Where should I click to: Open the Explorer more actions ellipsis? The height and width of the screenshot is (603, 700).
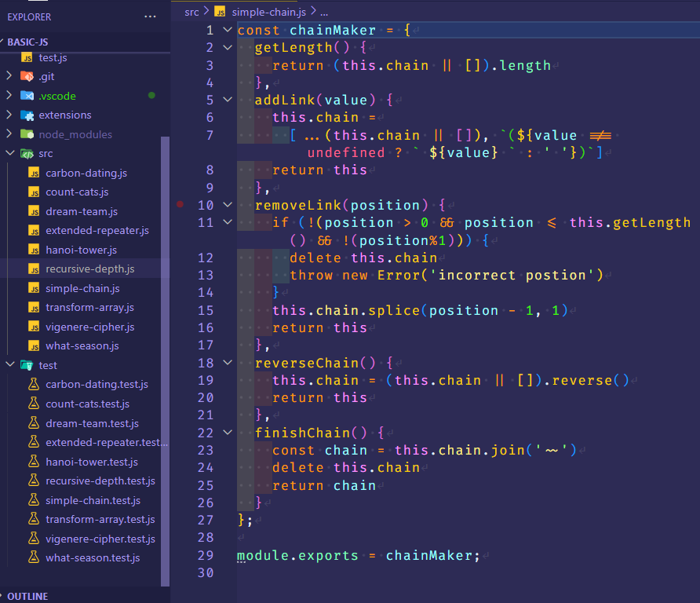[150, 16]
